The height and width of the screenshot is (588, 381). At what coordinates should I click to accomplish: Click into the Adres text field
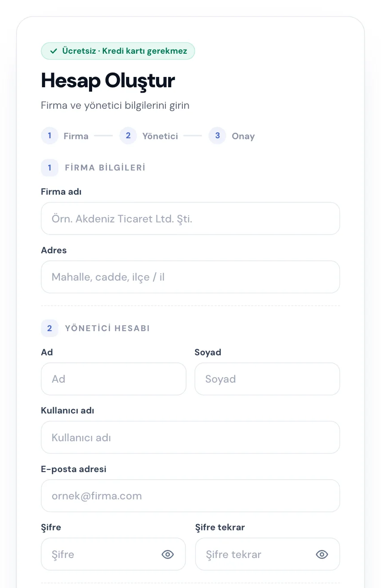click(x=190, y=277)
